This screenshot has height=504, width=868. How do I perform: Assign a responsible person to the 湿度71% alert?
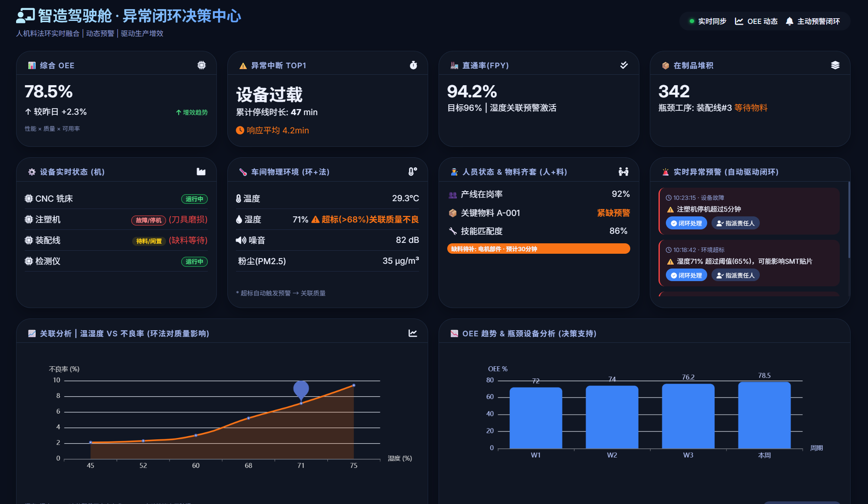tap(735, 275)
